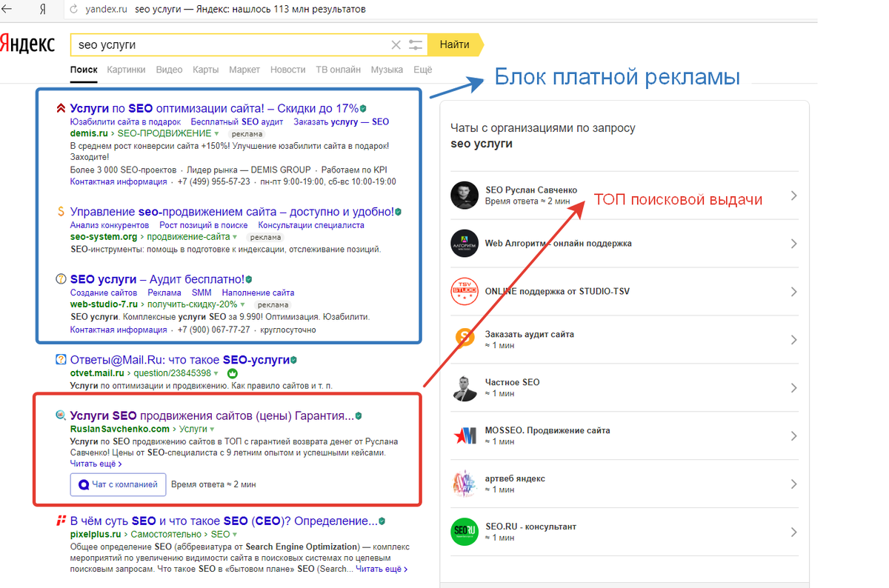The image size is (889, 588).
Task: Click the Web Алгоритм dark avatar
Action: click(x=465, y=244)
